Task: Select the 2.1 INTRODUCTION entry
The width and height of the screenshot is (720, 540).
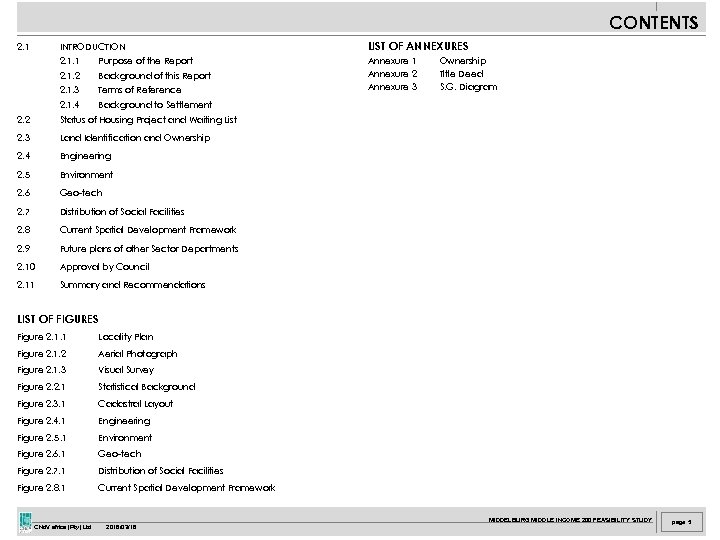Action: point(71,47)
